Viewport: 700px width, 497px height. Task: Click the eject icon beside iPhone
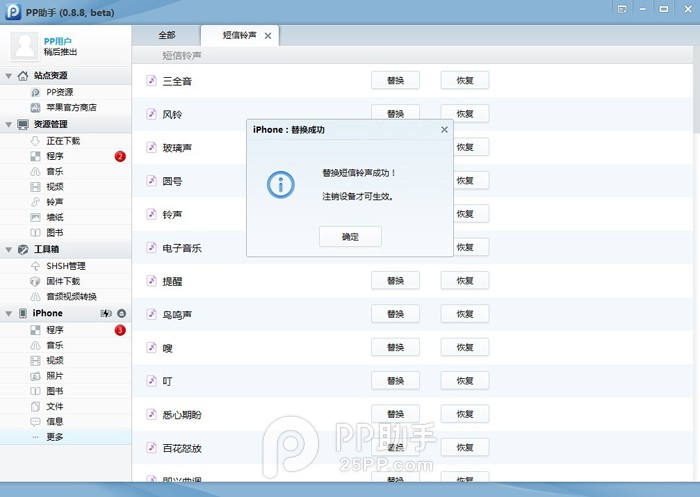[x=121, y=314]
